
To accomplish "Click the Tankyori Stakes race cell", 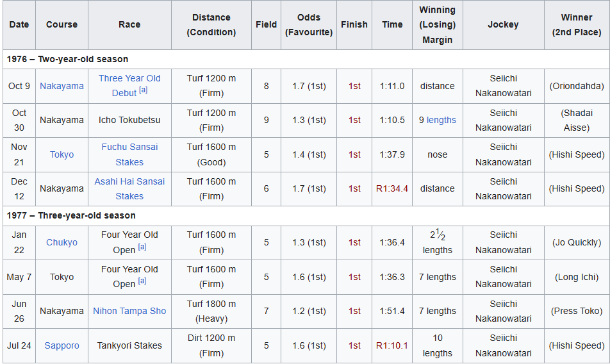I will pyautogui.click(x=129, y=345).
